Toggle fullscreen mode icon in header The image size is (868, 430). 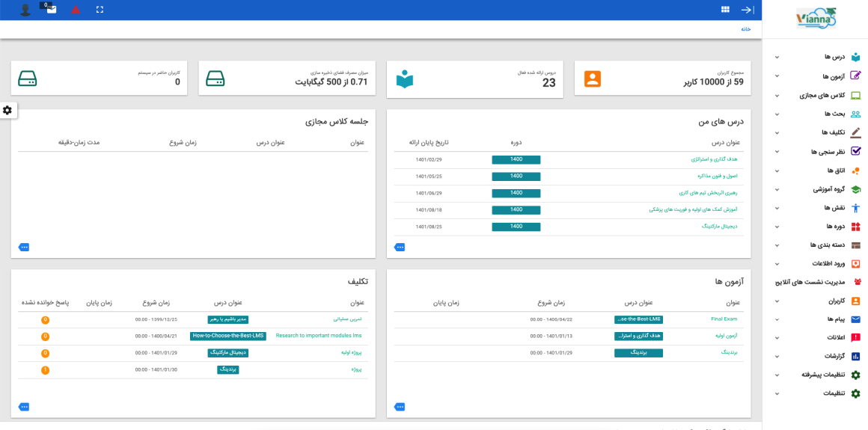pos(100,10)
